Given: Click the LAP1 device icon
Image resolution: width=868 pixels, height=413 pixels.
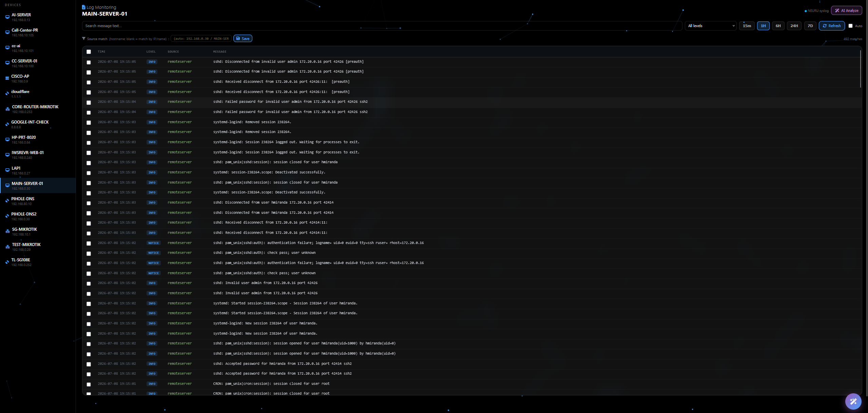Looking at the screenshot, I should click(7, 170).
